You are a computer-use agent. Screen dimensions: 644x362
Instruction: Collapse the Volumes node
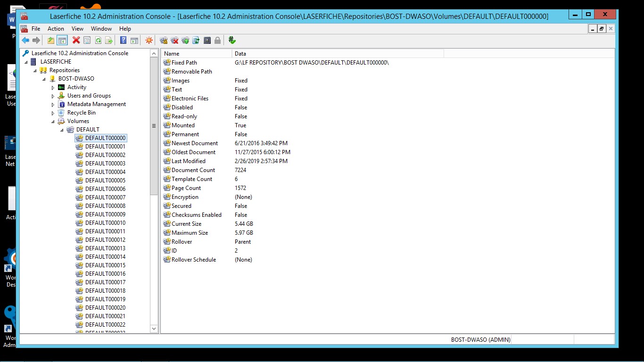pos(53,122)
